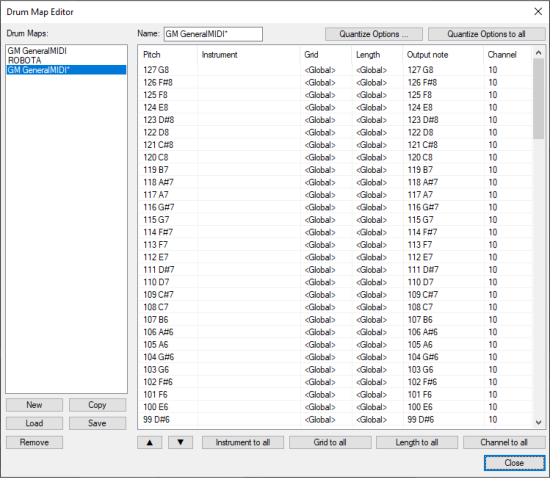This screenshot has height=478, width=550.
Task: Open Length value for 120 C8
Action: [371, 157]
